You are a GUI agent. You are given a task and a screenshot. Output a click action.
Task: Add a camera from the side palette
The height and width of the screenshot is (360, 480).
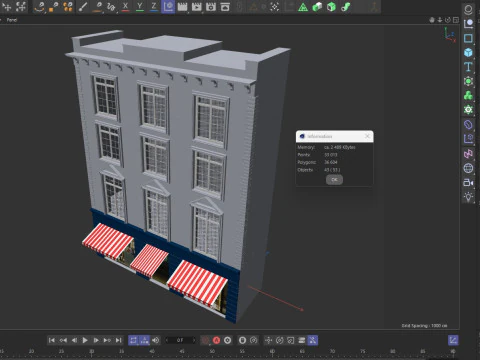(x=468, y=182)
